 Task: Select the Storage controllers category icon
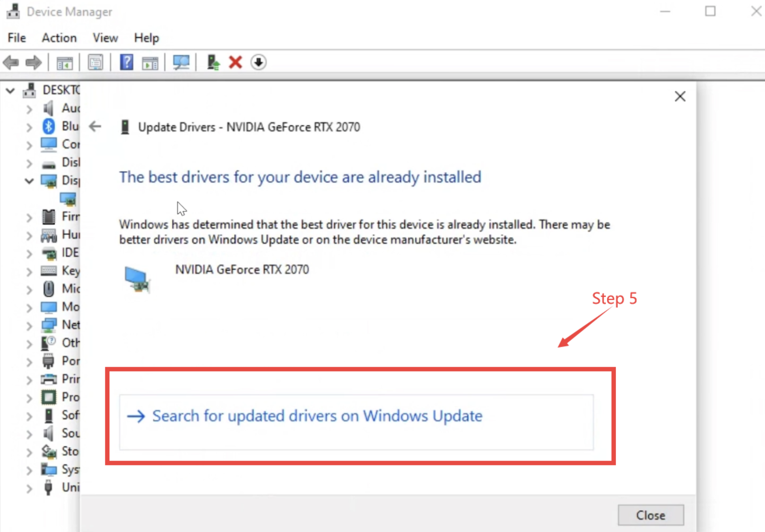coord(49,451)
